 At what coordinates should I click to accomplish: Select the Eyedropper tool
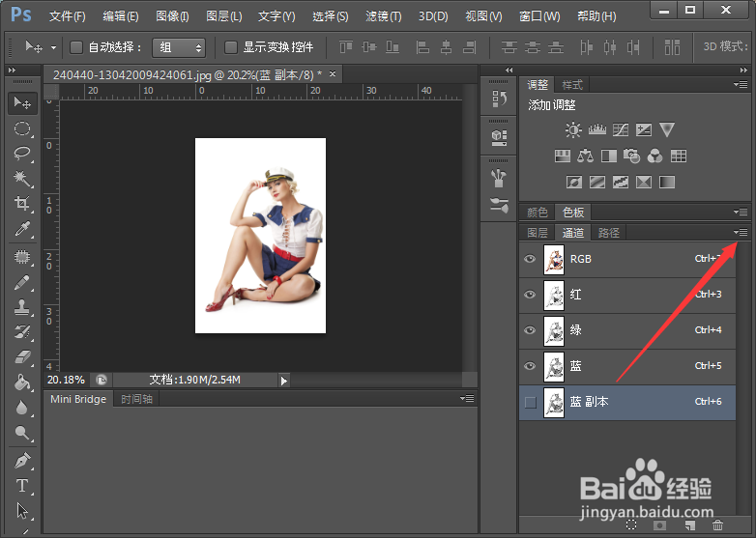coord(22,228)
